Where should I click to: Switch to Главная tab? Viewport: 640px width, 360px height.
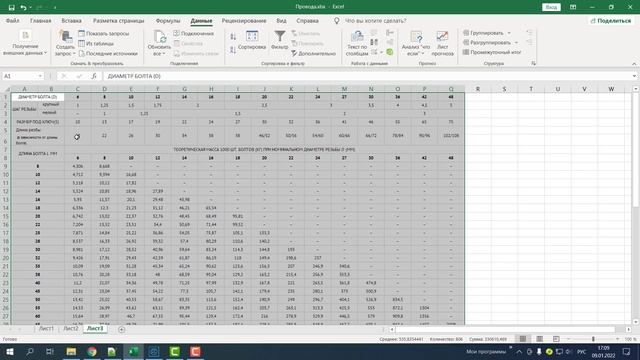[x=40, y=20]
